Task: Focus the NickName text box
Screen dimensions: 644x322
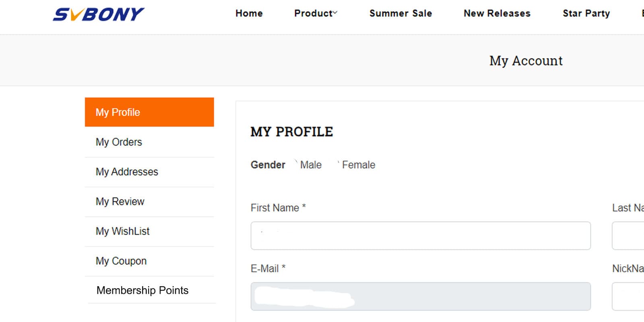Action: click(629, 296)
